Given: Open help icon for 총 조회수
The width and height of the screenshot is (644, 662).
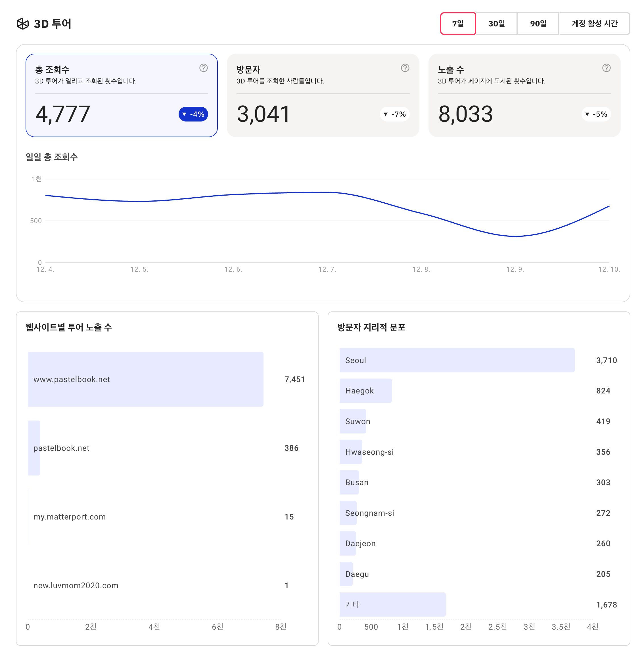Looking at the screenshot, I should point(203,68).
